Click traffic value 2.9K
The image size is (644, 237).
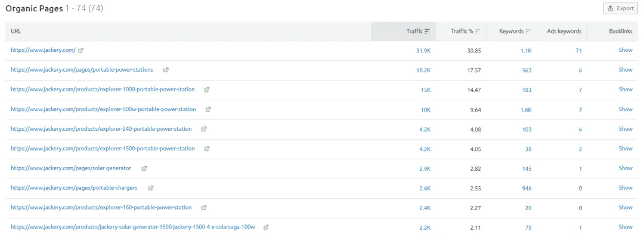click(x=425, y=169)
